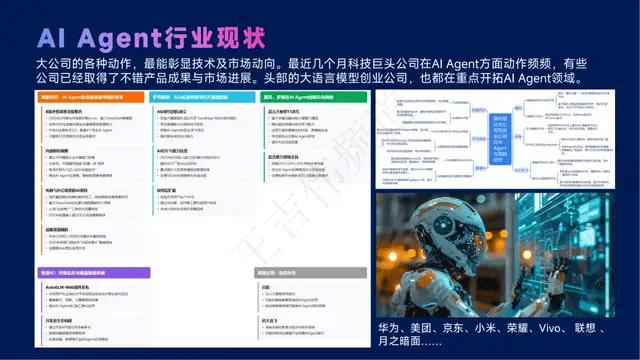Select the gray other-companies header banner
This screenshot has width=640, height=360.
tap(311, 273)
